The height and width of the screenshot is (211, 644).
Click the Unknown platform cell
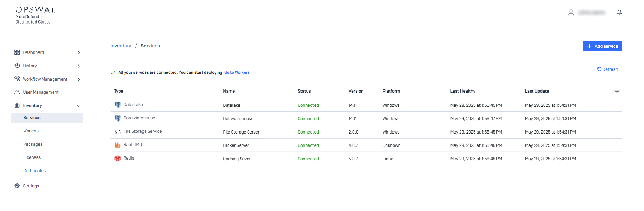(x=391, y=145)
